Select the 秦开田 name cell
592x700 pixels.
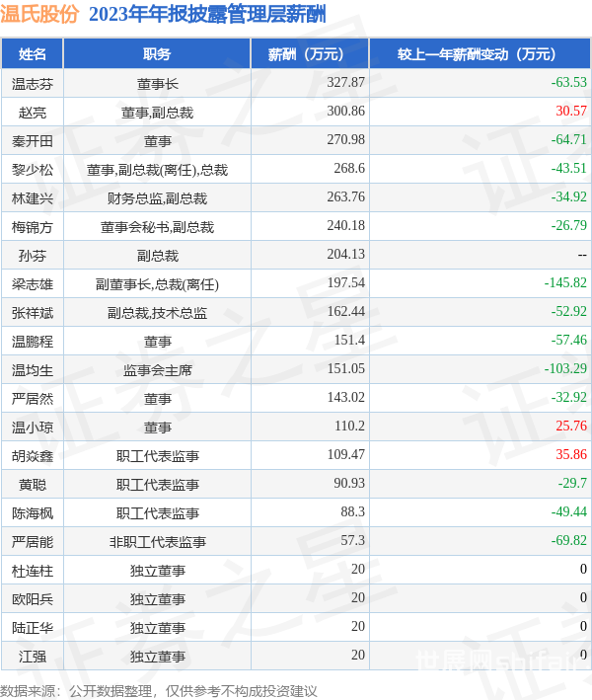tap(33, 140)
